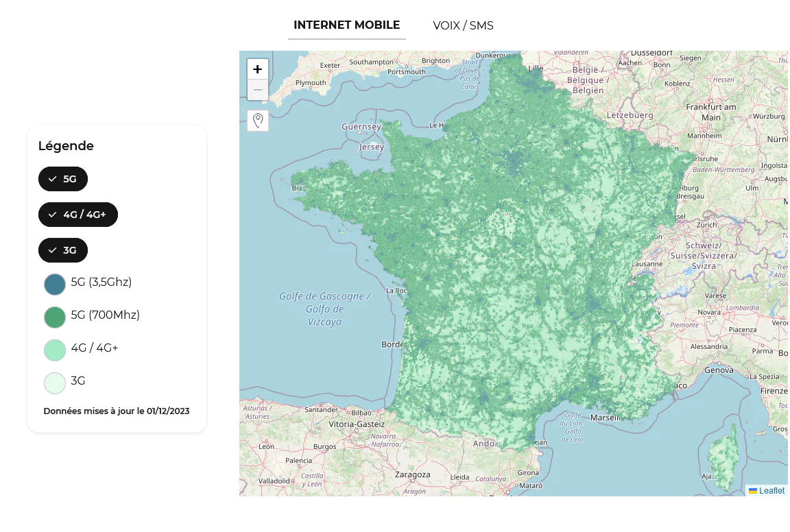
Task: Click Zaragoza on the map
Action: tap(413, 474)
